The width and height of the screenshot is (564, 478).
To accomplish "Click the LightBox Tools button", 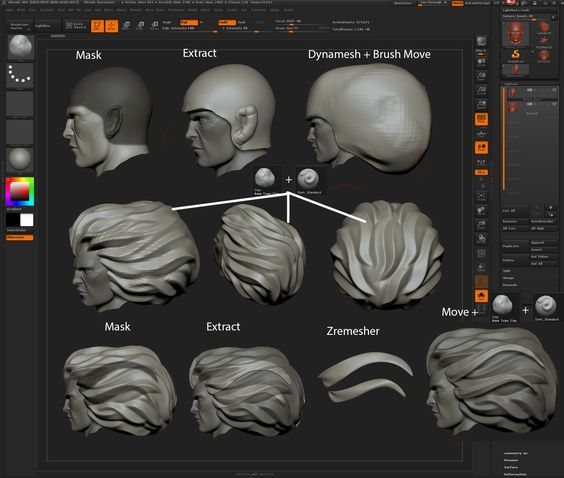I will click(516, 10).
